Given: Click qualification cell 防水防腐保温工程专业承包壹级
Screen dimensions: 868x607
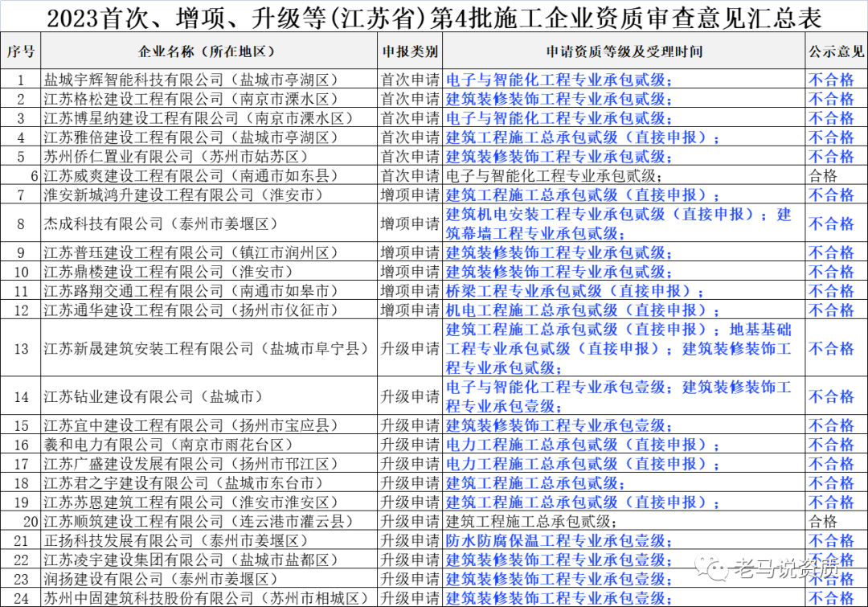Looking at the screenshot, I should [x=624, y=540].
